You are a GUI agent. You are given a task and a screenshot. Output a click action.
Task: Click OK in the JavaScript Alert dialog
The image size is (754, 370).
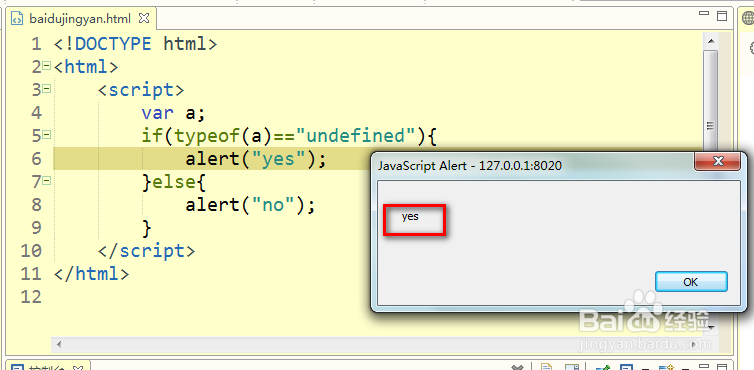pyautogui.click(x=691, y=282)
